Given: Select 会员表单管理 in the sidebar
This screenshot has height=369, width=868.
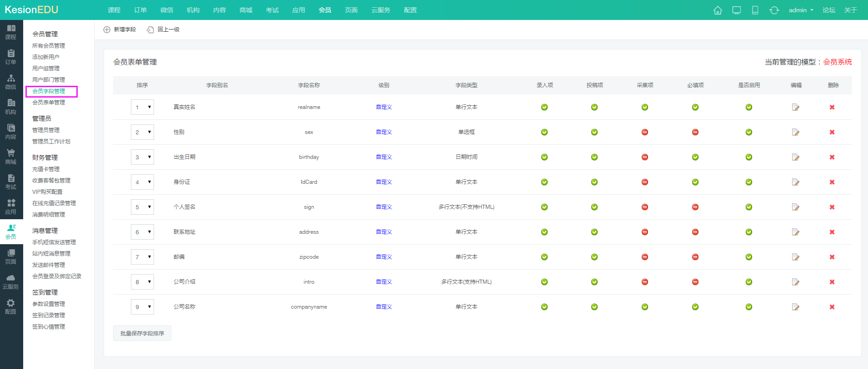Looking at the screenshot, I should (49, 103).
